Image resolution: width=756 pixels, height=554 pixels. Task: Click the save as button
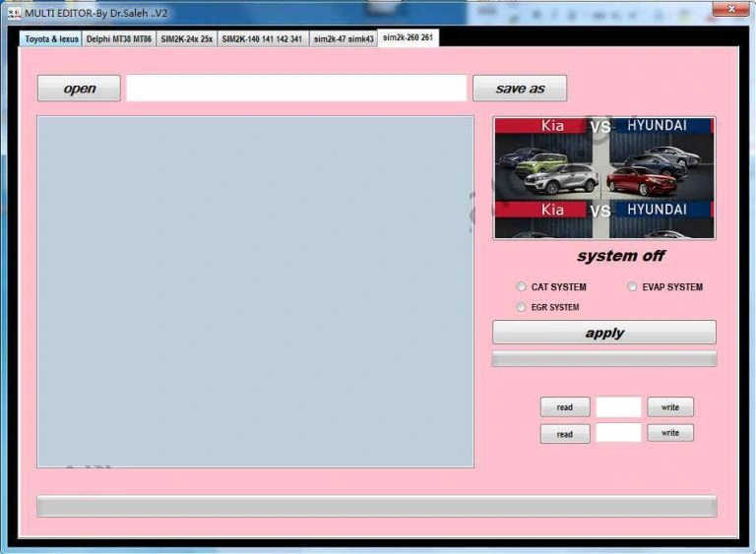tap(520, 89)
